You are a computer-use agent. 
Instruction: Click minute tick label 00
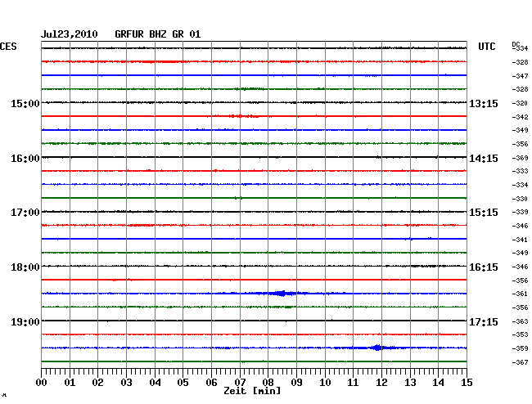[42, 383]
